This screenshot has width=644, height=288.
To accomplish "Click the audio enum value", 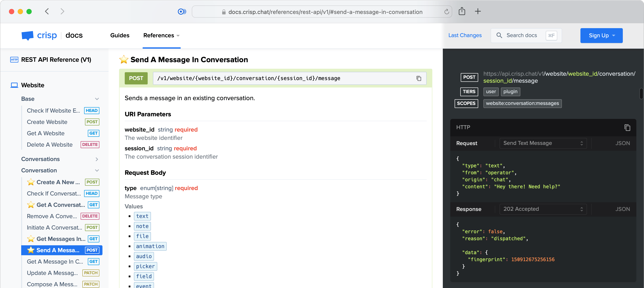I will coord(144,256).
